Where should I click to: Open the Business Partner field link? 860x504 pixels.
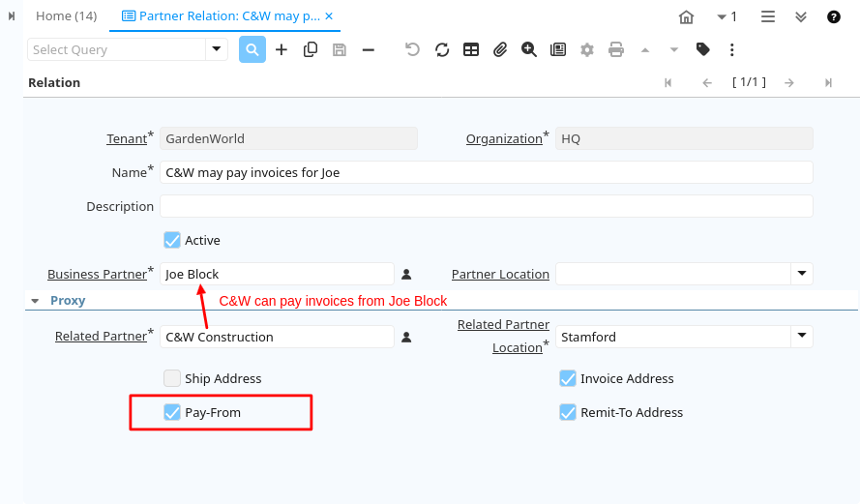pos(97,275)
